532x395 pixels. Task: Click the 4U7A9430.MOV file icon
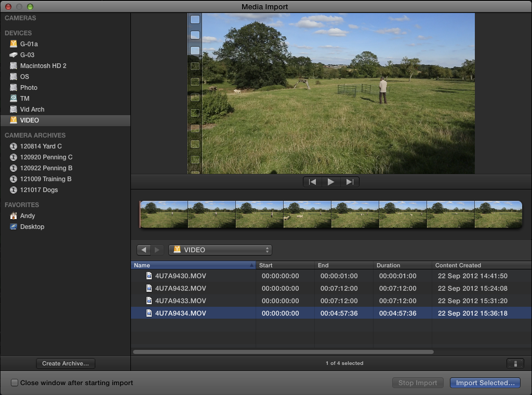(149, 276)
